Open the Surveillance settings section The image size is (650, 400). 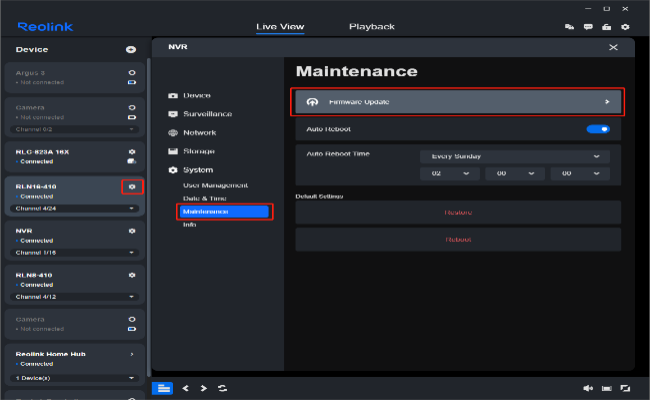coord(206,114)
